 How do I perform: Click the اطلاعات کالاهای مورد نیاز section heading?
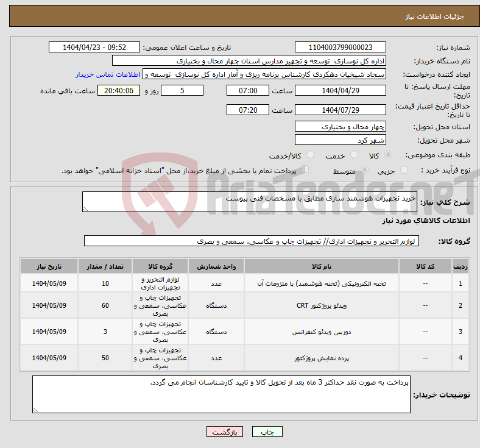(426, 221)
